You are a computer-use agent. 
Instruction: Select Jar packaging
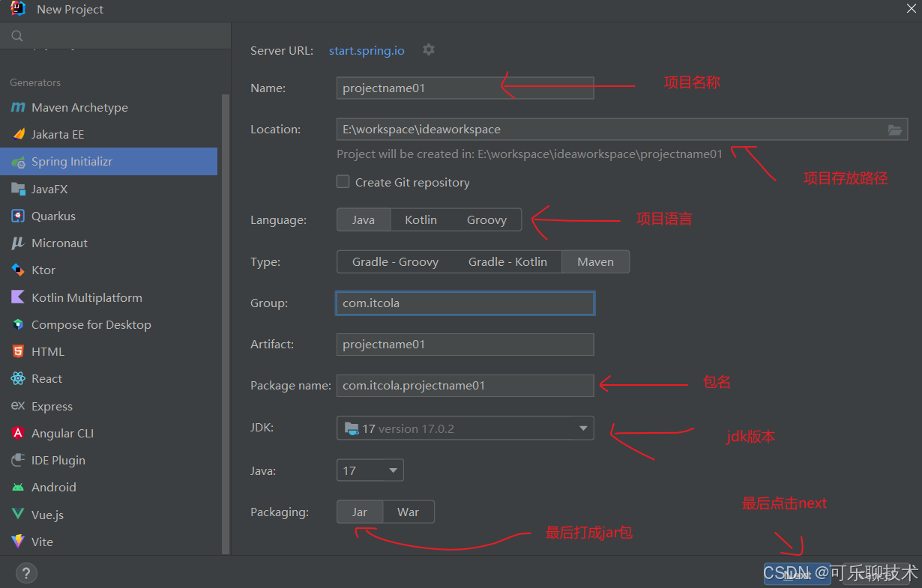[x=360, y=512]
